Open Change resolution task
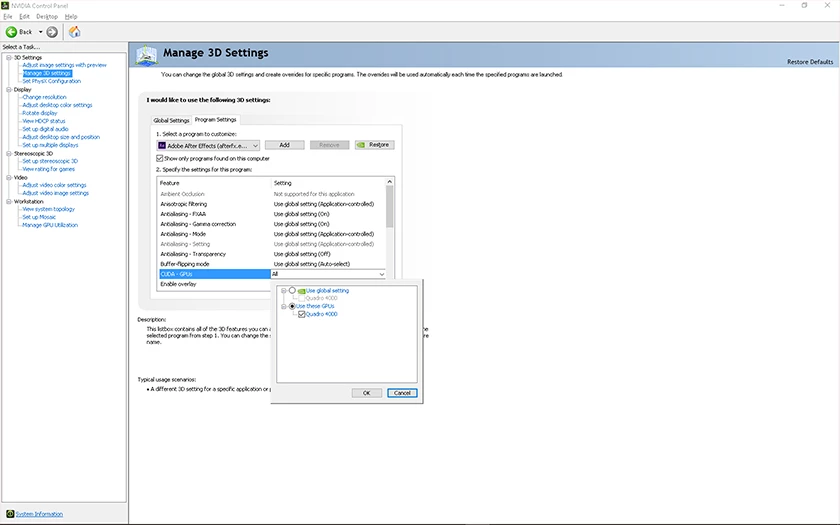 [x=44, y=97]
